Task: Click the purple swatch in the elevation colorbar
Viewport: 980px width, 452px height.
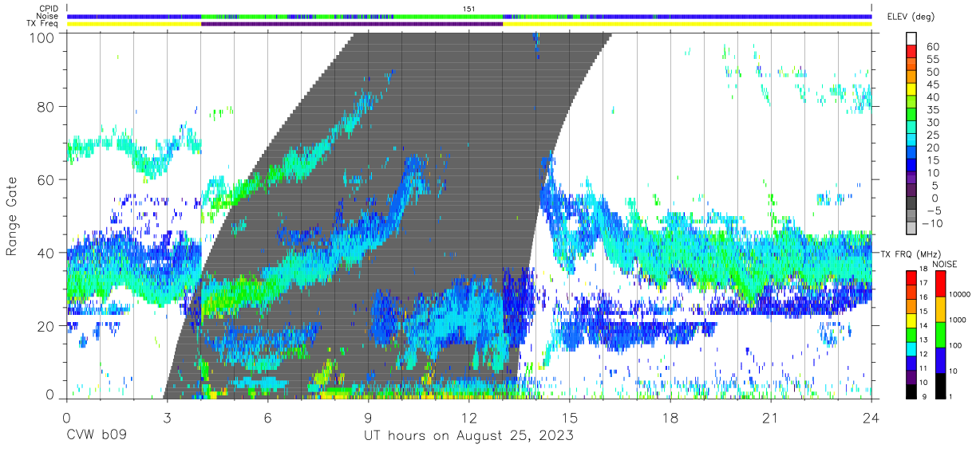Action: click(911, 179)
